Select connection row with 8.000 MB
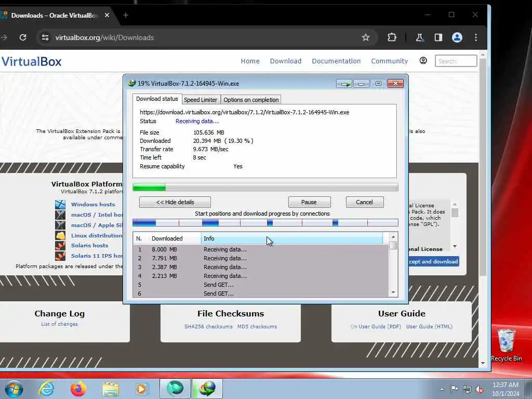Viewport: 532px width, 399px height. click(261, 249)
